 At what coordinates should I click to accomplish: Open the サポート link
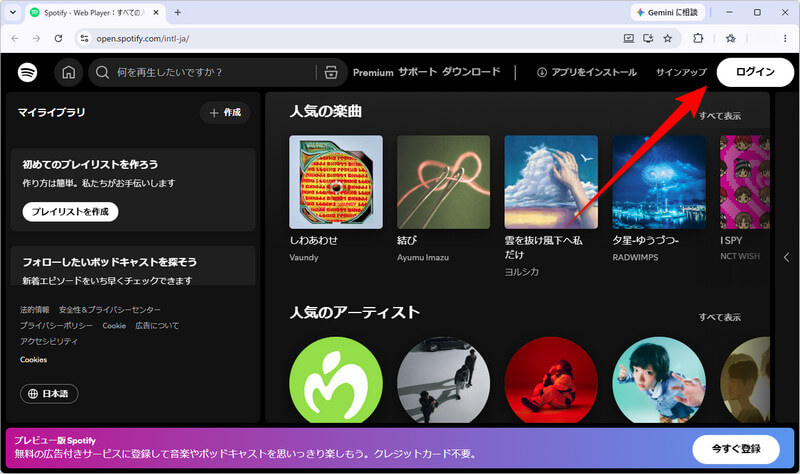pos(417,72)
